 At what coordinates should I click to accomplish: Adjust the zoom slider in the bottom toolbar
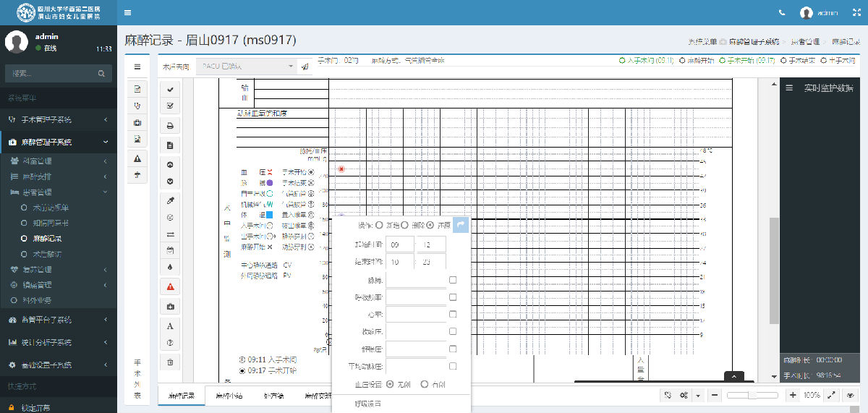(x=753, y=396)
